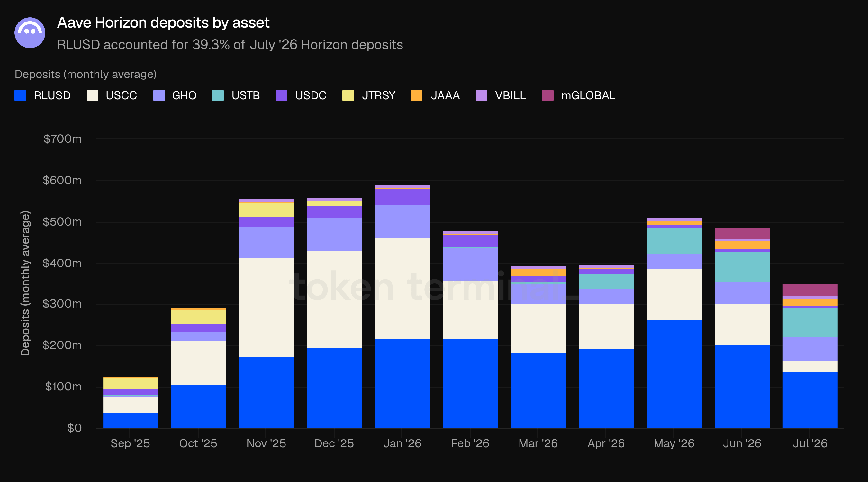Click the chart title 'Aave Horizon deposits by asset'

[163, 22]
